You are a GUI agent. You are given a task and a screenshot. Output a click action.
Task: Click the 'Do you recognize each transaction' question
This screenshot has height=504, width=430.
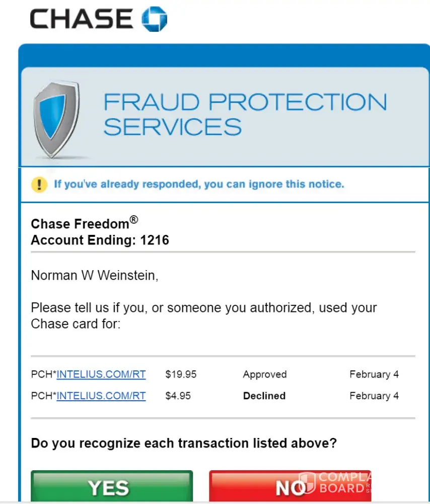(184, 444)
